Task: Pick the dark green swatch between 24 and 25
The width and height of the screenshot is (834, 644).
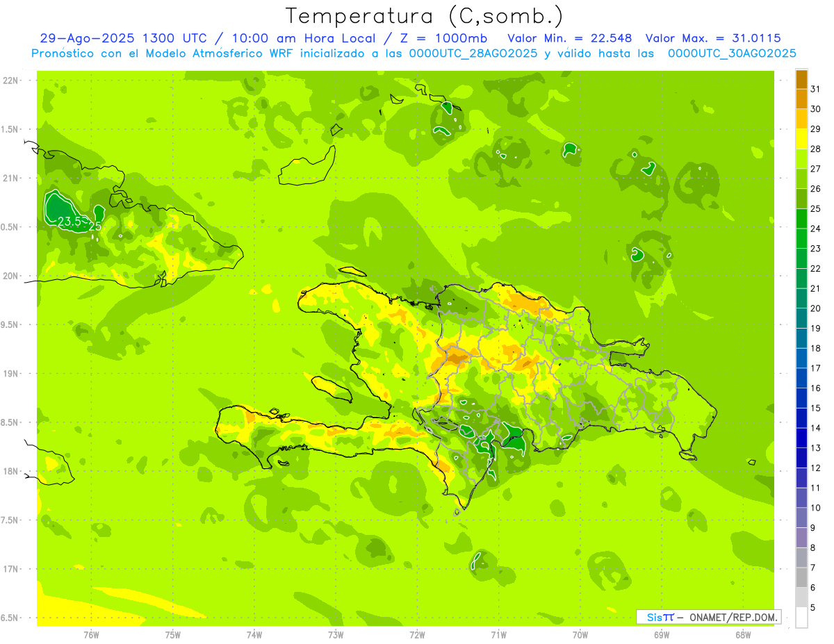Action: [801, 219]
